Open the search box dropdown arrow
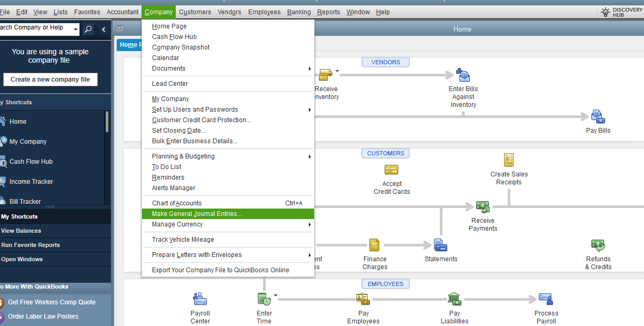This screenshot has height=326, width=644. (76, 29)
